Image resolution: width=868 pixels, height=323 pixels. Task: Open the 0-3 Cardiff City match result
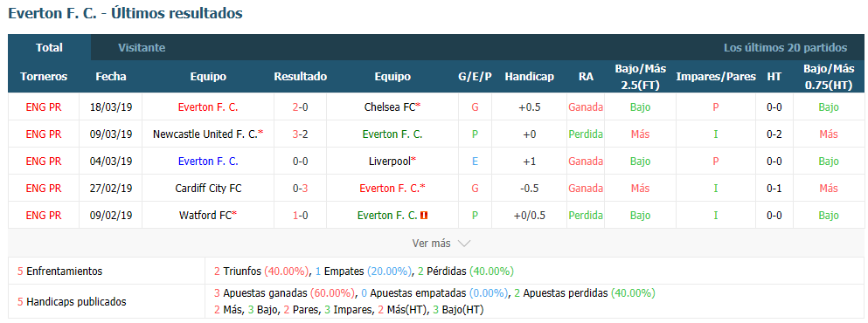(x=300, y=188)
